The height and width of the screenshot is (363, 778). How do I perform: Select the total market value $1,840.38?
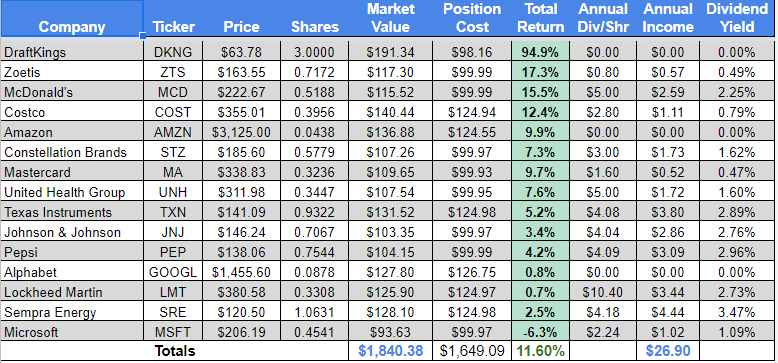click(390, 351)
